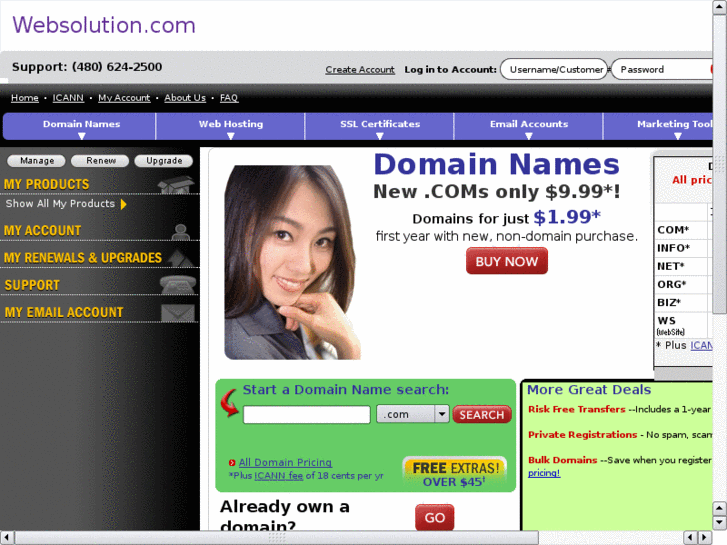Image resolution: width=727 pixels, height=545 pixels.
Task: Open the FAQ link
Action: coord(229,98)
